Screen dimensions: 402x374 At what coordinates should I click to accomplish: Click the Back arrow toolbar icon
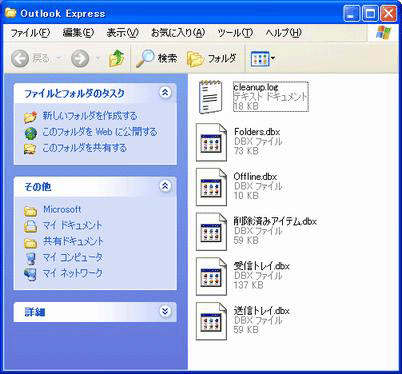(20, 59)
